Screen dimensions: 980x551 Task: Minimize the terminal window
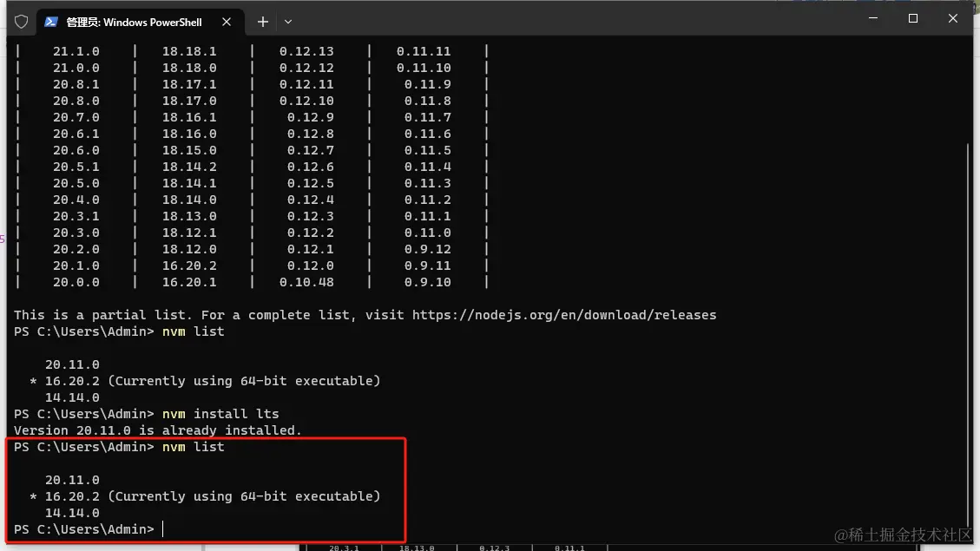click(x=873, y=18)
